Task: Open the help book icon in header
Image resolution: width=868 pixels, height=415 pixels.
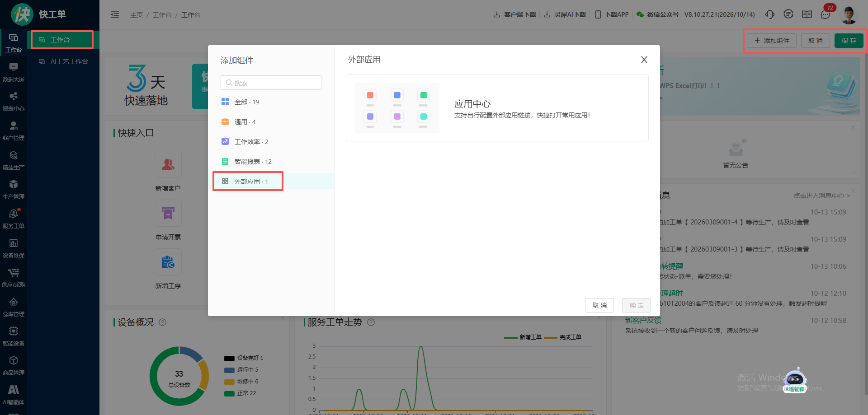Action: tap(807, 14)
